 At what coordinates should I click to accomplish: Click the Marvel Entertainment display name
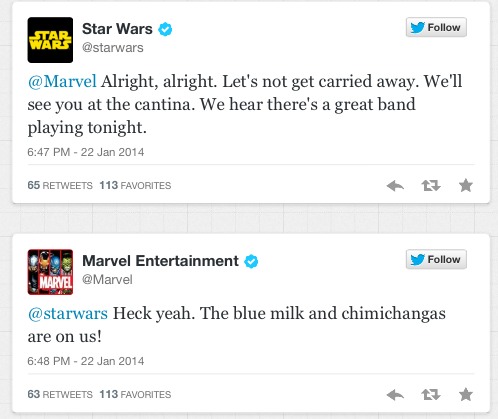click(x=160, y=261)
